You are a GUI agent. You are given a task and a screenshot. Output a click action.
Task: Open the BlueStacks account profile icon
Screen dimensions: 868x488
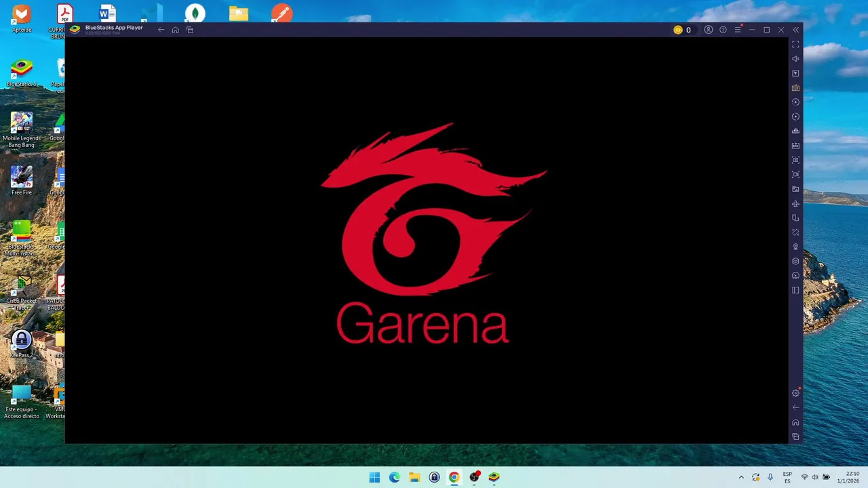tap(709, 30)
